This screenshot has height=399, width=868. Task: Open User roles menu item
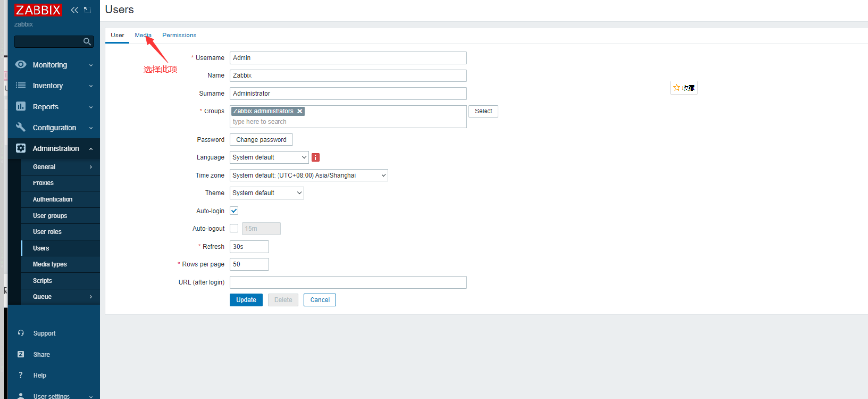60,232
